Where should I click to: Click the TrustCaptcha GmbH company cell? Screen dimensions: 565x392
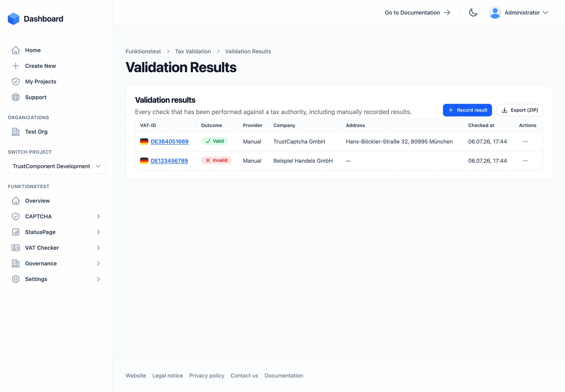[299, 141]
